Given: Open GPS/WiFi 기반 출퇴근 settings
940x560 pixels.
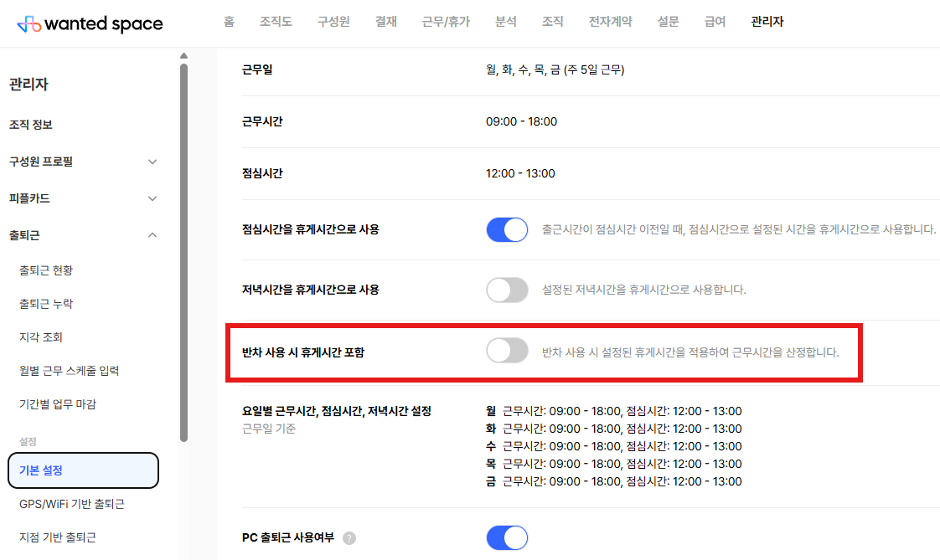Looking at the screenshot, I should pos(72,504).
